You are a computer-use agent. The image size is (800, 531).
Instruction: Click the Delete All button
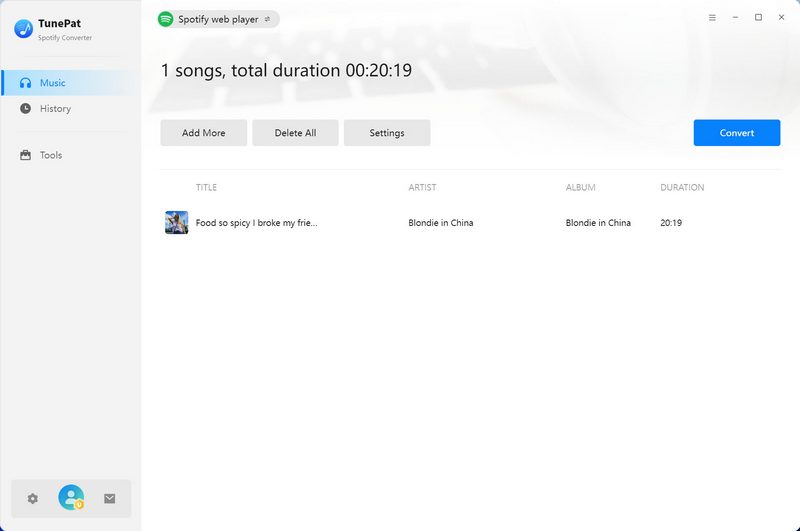pos(295,133)
